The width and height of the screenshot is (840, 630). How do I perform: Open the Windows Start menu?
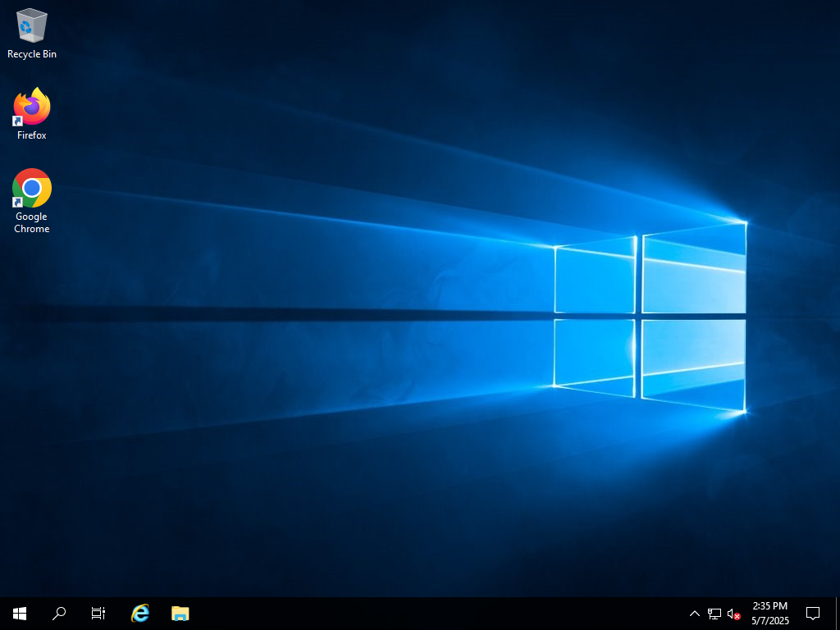[20, 614]
